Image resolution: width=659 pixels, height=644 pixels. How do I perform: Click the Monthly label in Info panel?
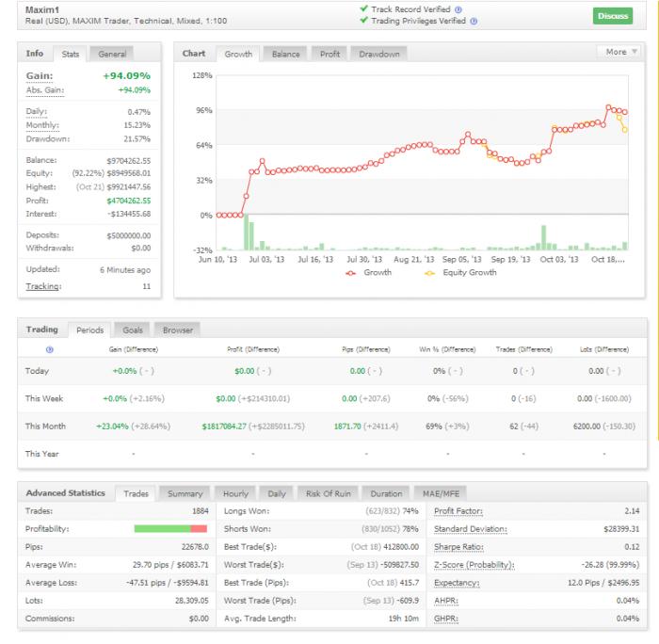coord(42,125)
